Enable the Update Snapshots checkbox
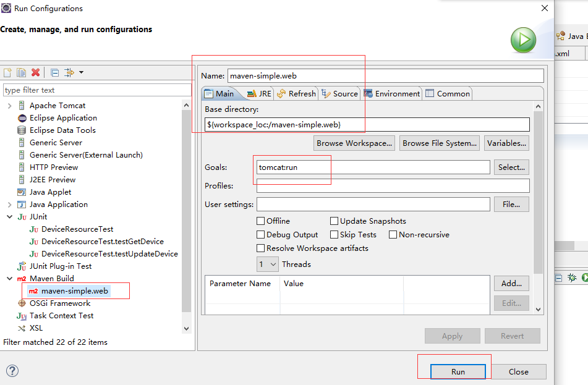Screen dimensions: 588x385 (x=334, y=221)
